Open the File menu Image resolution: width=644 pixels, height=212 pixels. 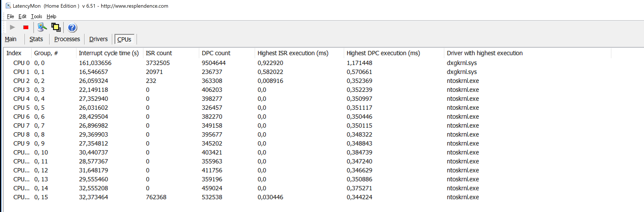tap(10, 16)
